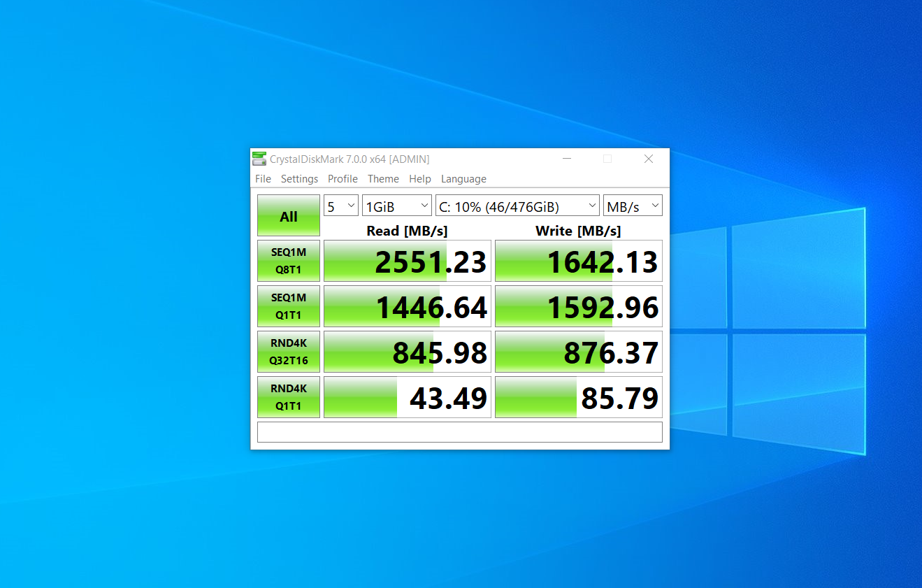Screen dimensions: 922x588
Task: Click the 85.79 write result
Action: pyautogui.click(x=579, y=397)
